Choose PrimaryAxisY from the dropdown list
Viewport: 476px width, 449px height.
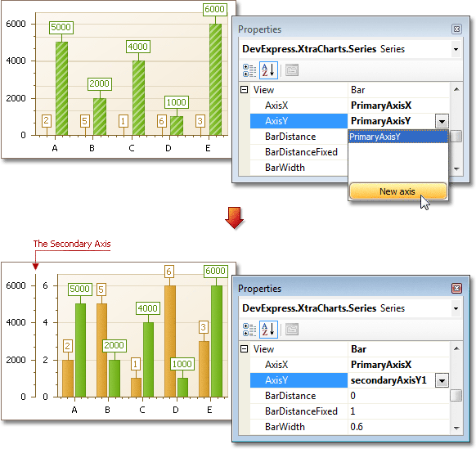click(x=398, y=137)
